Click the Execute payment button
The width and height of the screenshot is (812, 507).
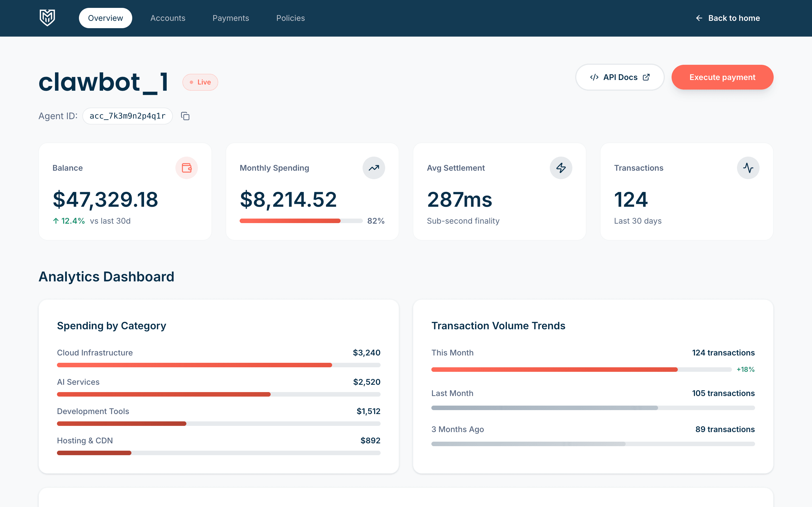tap(722, 77)
